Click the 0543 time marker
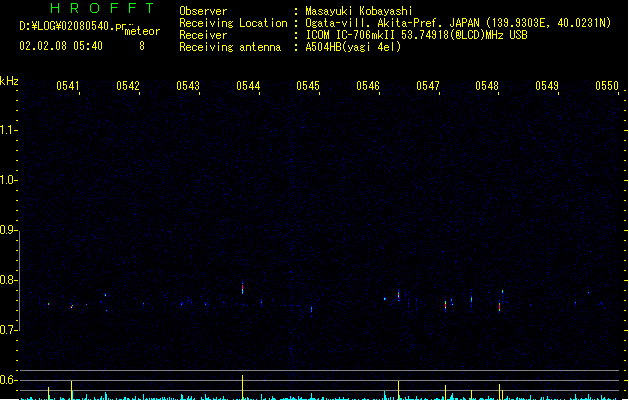The width and height of the screenshot is (629, 400). coord(188,86)
